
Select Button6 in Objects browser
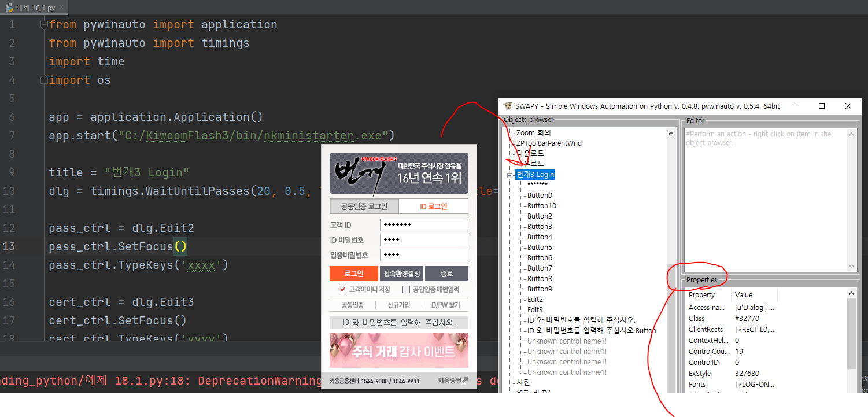(x=540, y=258)
